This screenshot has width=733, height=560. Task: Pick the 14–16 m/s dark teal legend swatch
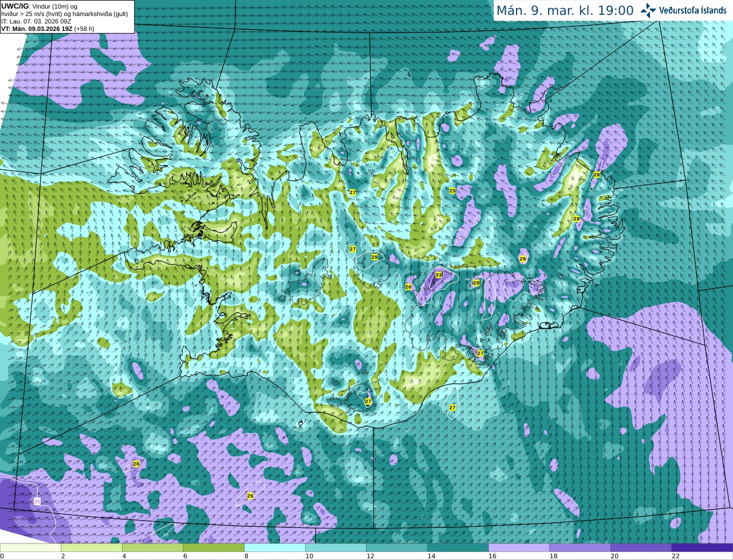[x=458, y=547]
